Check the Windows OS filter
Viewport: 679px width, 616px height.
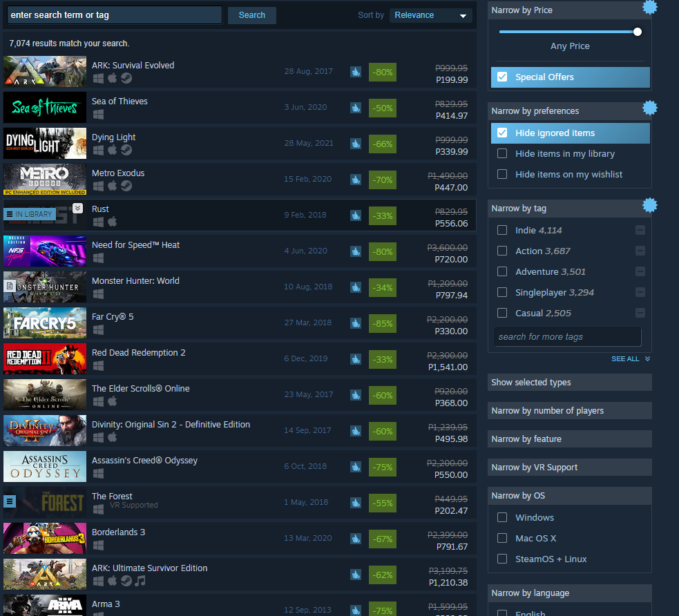[x=502, y=517]
